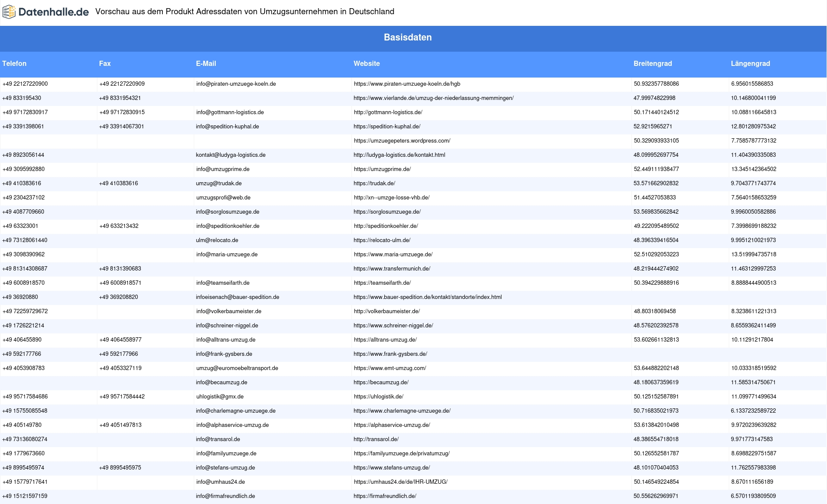Image resolution: width=827 pixels, height=504 pixels.
Task: Click URL https://www.schreiner-niggel.de/
Action: tap(393, 326)
